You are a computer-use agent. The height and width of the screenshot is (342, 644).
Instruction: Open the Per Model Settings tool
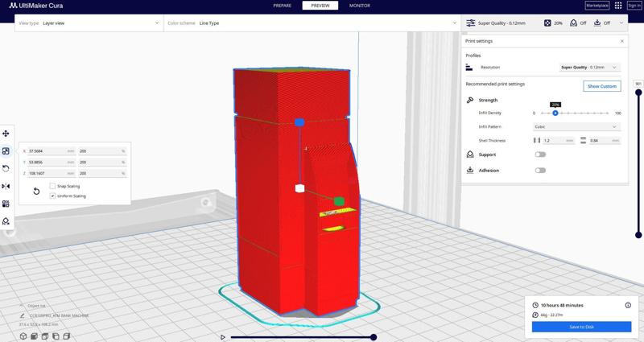tap(6, 204)
